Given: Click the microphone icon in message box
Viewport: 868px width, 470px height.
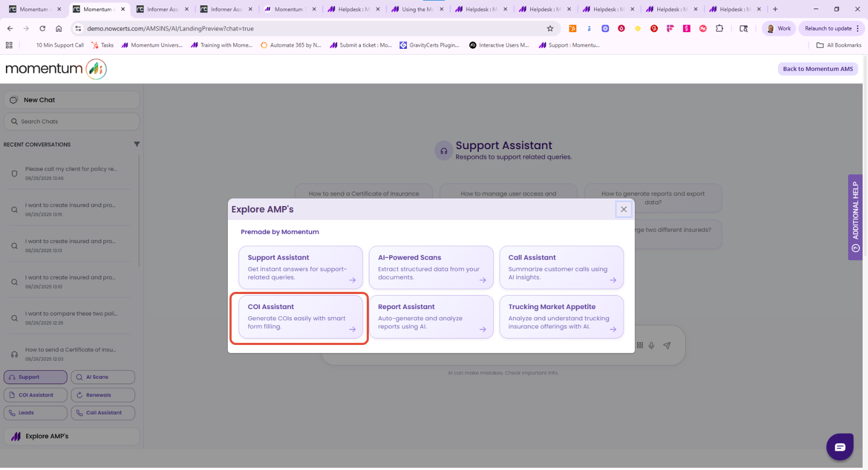Looking at the screenshot, I should tap(651, 346).
